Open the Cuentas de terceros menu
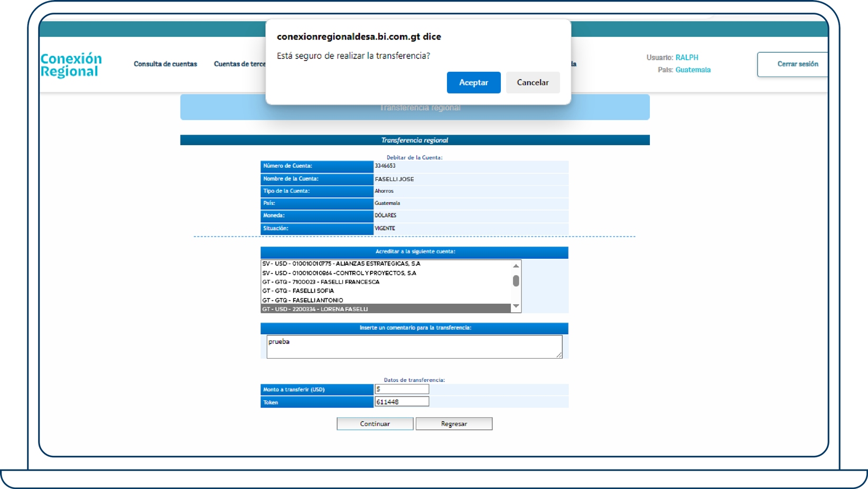Image resolution: width=868 pixels, height=489 pixels. pos(240,64)
